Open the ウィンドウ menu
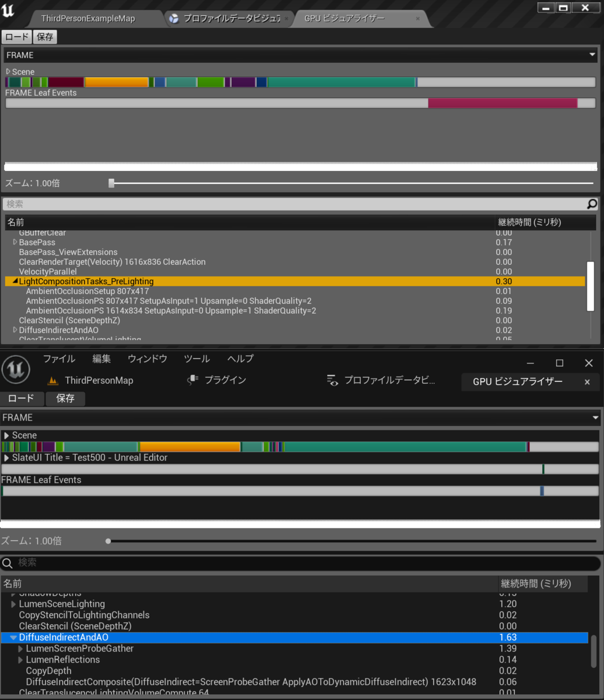Screen dimensions: 604x700 pyautogui.click(x=148, y=359)
